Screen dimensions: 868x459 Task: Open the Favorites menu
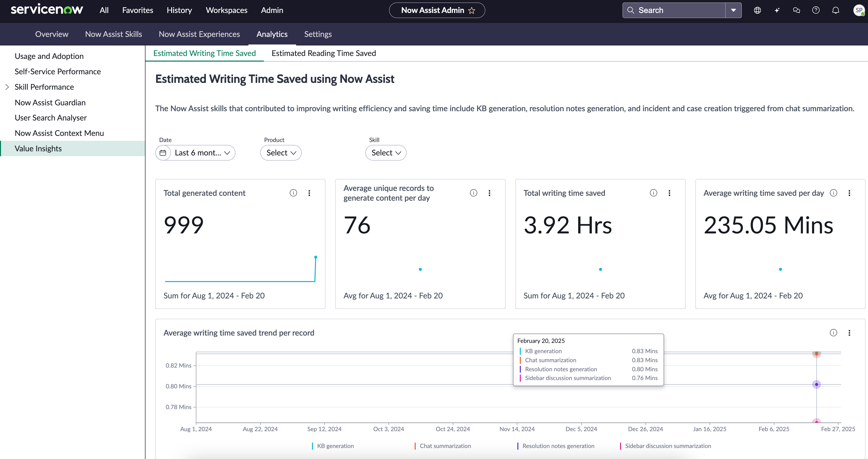137,10
